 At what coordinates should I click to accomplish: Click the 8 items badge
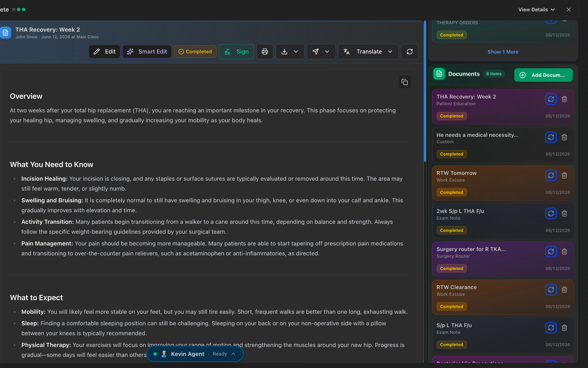tap(494, 74)
